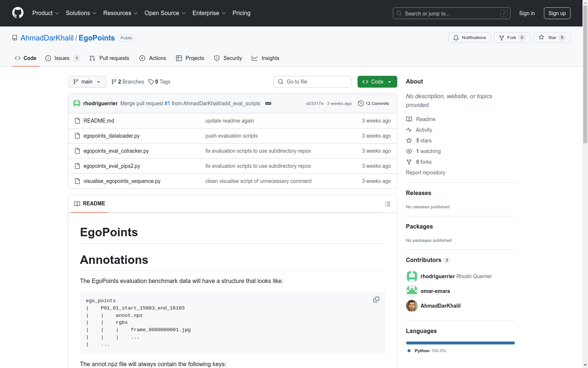Click the book icon beside README heading
This screenshot has width=588, height=368.
point(77,204)
